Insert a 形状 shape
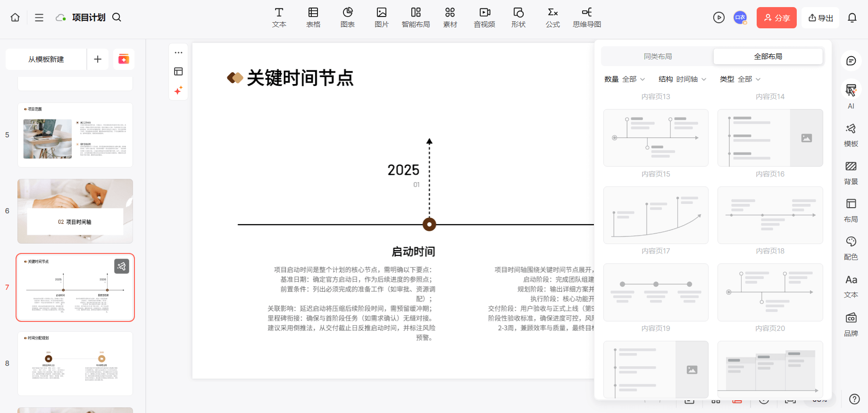 click(x=518, y=17)
